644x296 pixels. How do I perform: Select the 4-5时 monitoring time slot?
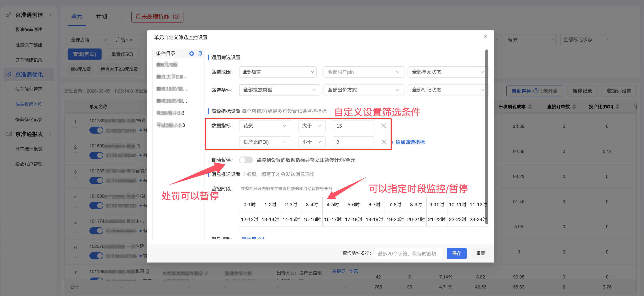(x=332, y=205)
